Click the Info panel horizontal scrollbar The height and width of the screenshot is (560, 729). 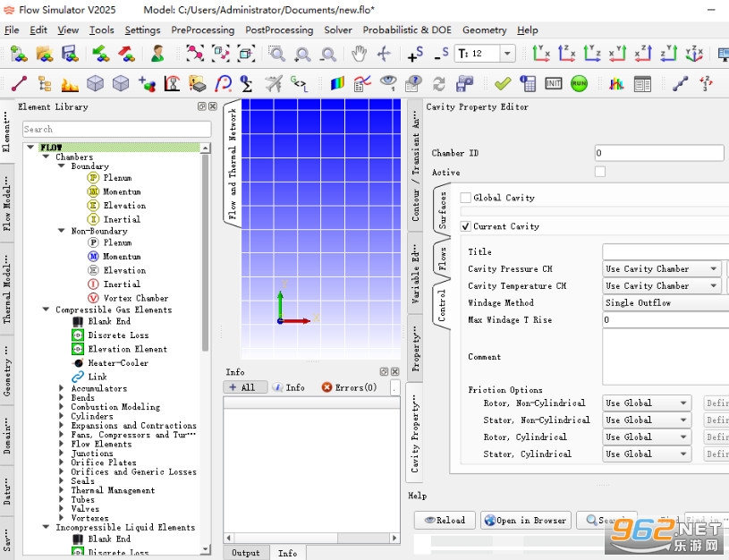coord(311,538)
